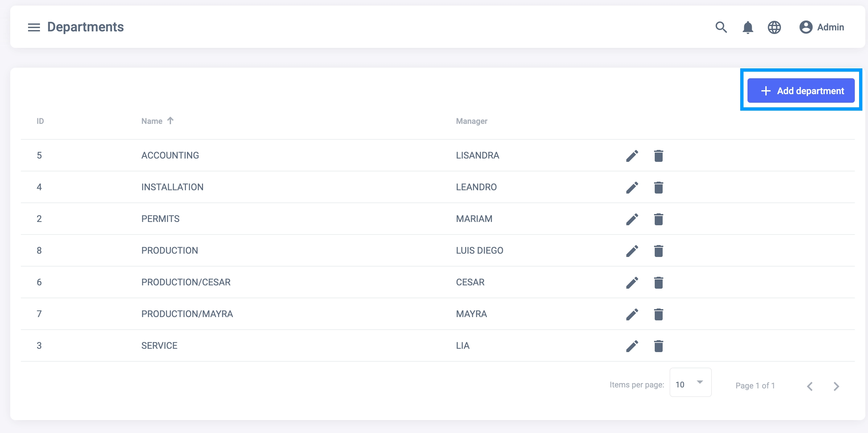Open the hamburger navigation menu
This screenshot has height=433, width=868.
coord(34,27)
